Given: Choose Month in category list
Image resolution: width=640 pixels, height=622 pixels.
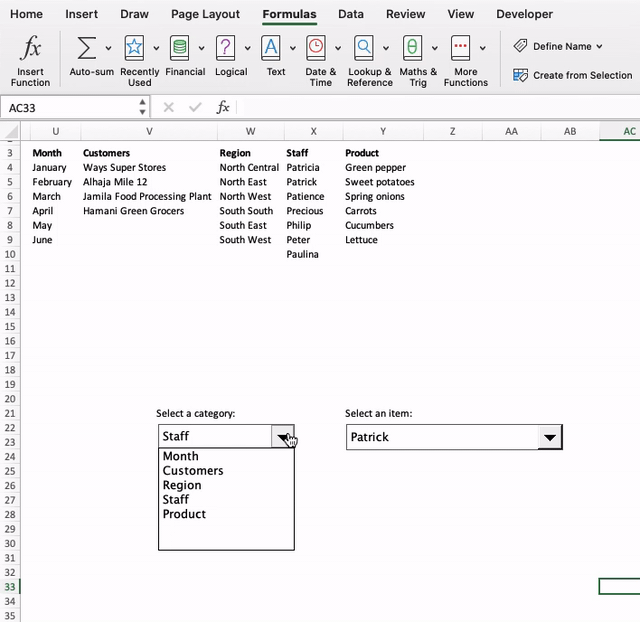Looking at the screenshot, I should click(226, 456).
